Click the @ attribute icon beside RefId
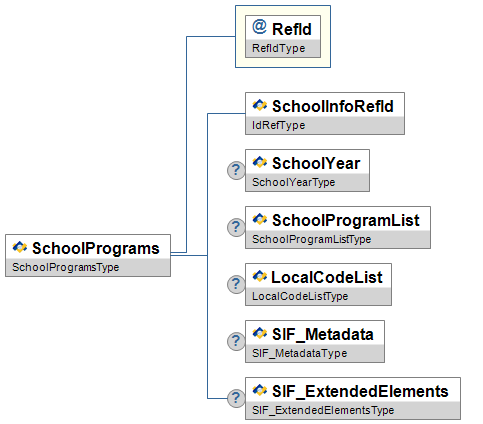The image size is (483, 424). (259, 27)
